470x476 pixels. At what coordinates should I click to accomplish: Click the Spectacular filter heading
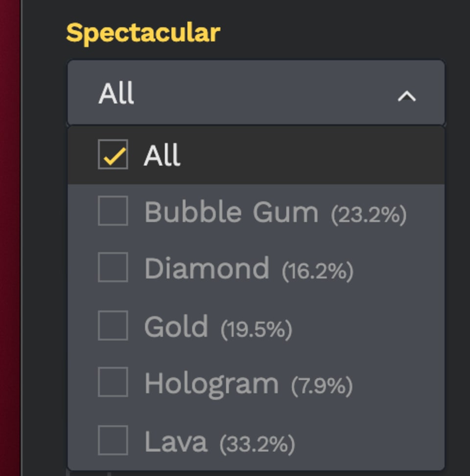(x=143, y=33)
